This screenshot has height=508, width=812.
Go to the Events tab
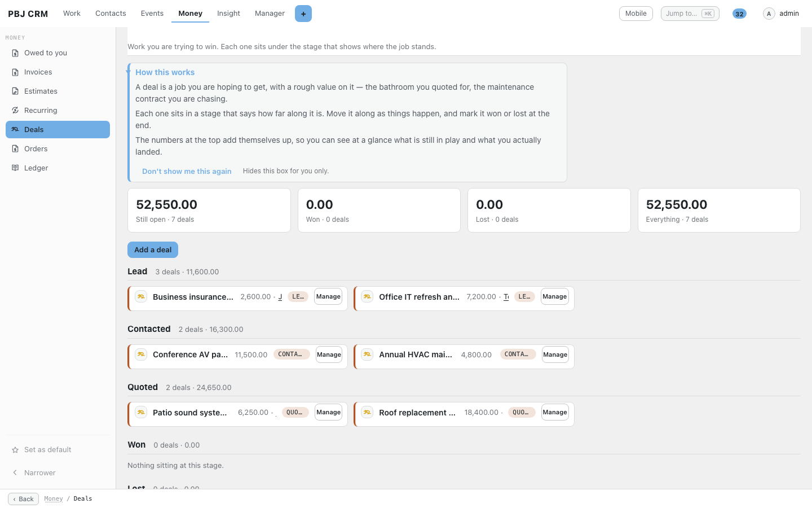click(152, 14)
